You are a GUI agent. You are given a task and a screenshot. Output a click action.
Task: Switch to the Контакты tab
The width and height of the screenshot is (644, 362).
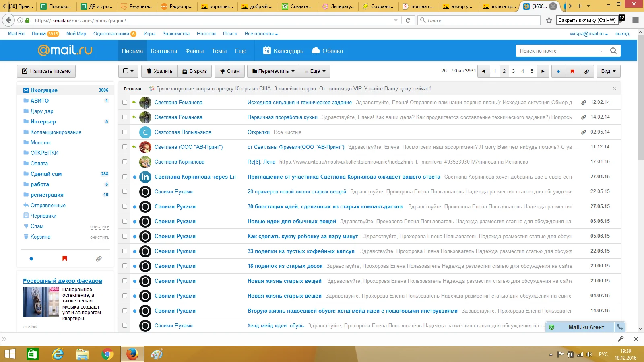164,51
